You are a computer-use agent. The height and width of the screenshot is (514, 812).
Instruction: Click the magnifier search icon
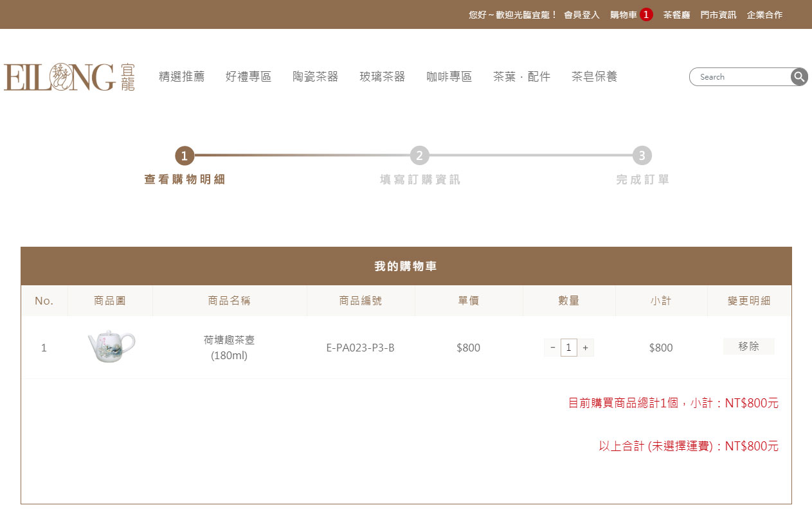tap(798, 77)
